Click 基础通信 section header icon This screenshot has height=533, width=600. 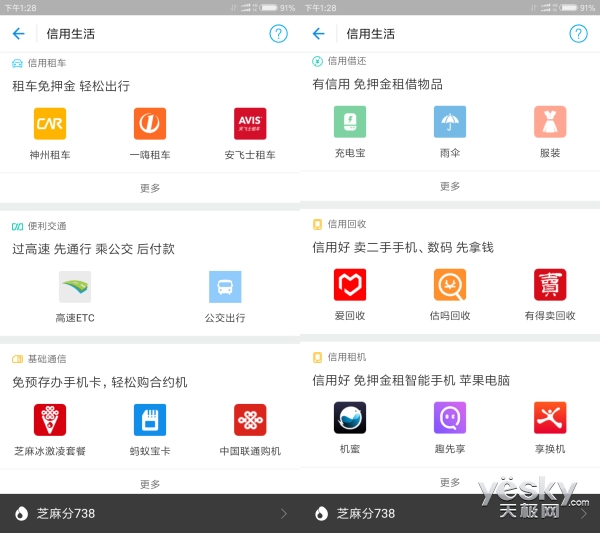coord(17,359)
